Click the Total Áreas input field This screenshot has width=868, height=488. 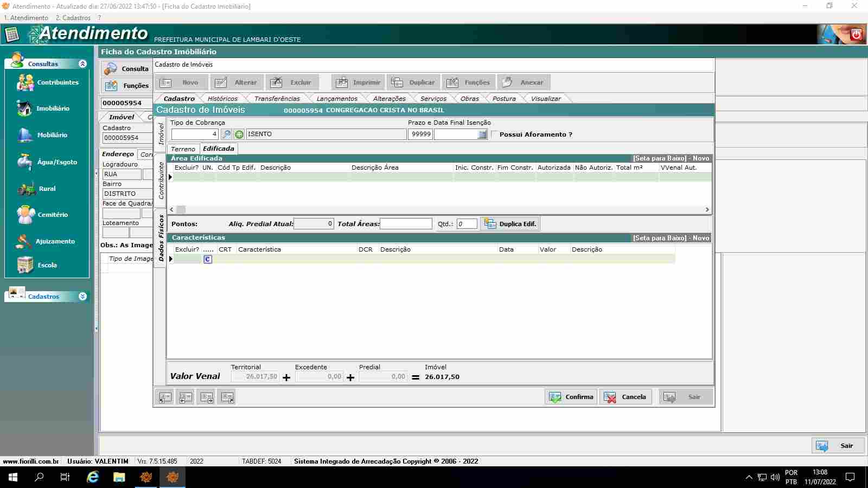(x=406, y=224)
